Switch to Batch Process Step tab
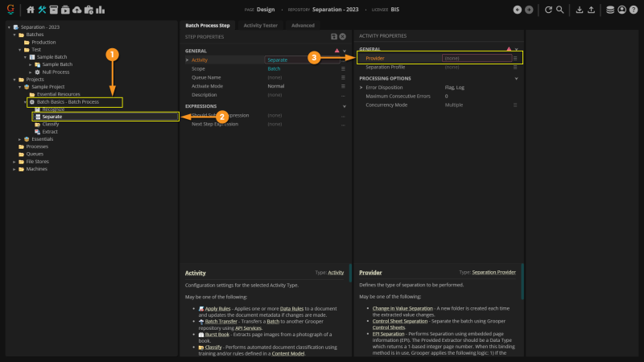This screenshot has height=362, width=644. 208,26
